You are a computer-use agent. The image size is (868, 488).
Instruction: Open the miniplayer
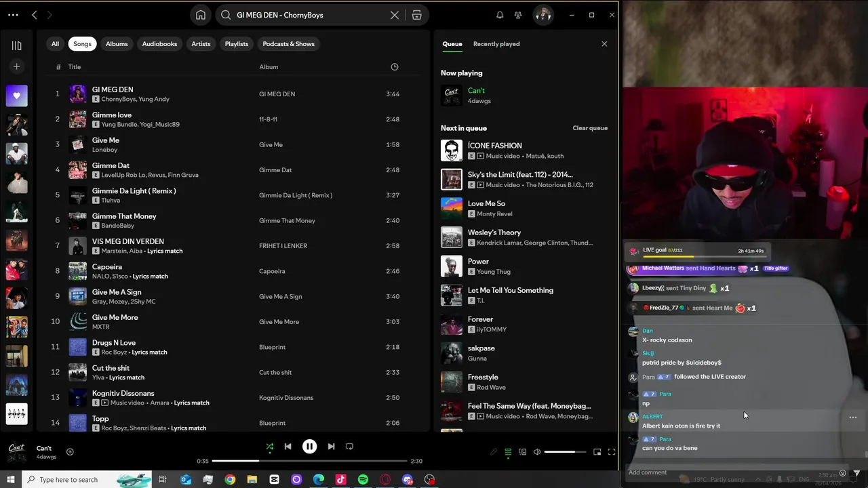click(597, 452)
